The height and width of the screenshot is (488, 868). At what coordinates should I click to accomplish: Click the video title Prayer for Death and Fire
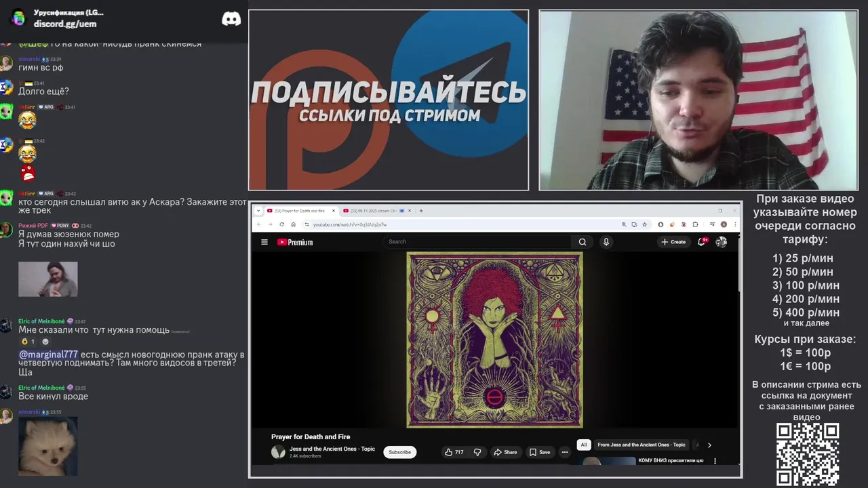tap(311, 436)
